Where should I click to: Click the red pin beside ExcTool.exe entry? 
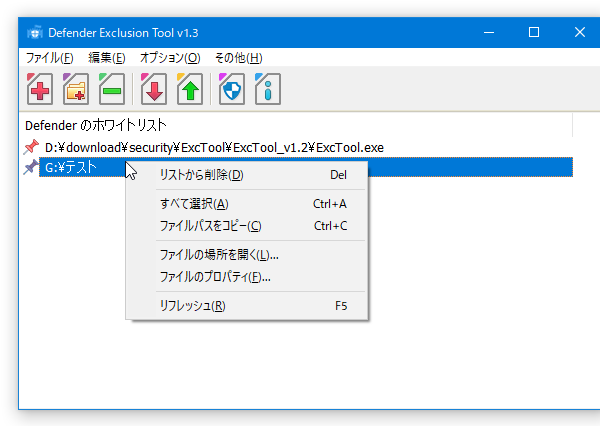31,147
